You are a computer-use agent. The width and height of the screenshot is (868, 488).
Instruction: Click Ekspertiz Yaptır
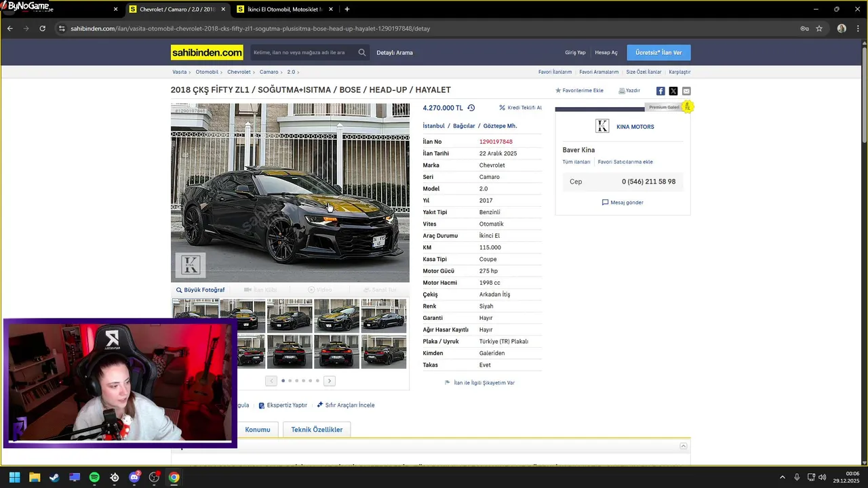pos(283,405)
